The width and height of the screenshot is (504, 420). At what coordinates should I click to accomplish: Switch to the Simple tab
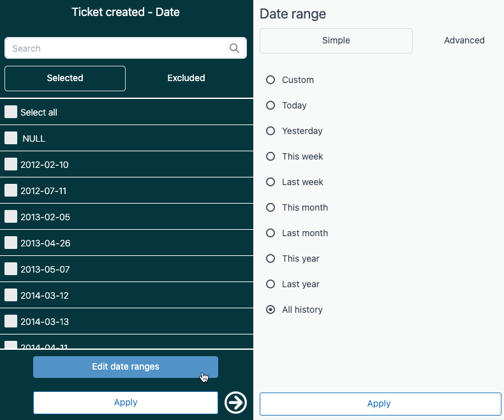[x=336, y=40]
